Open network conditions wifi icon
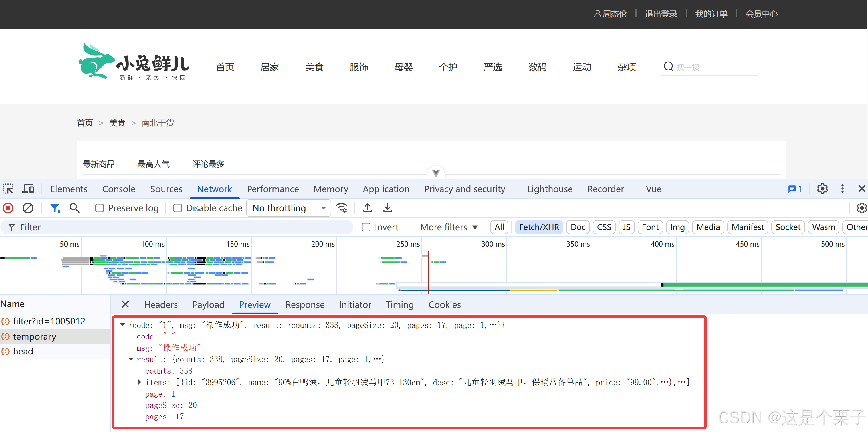The width and height of the screenshot is (868, 432). [342, 208]
